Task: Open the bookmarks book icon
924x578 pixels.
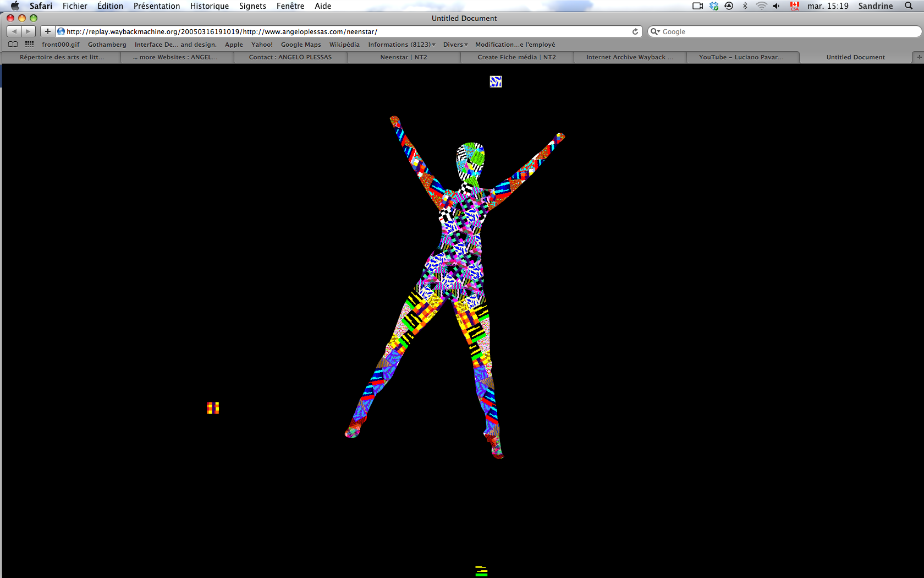Action: point(13,45)
